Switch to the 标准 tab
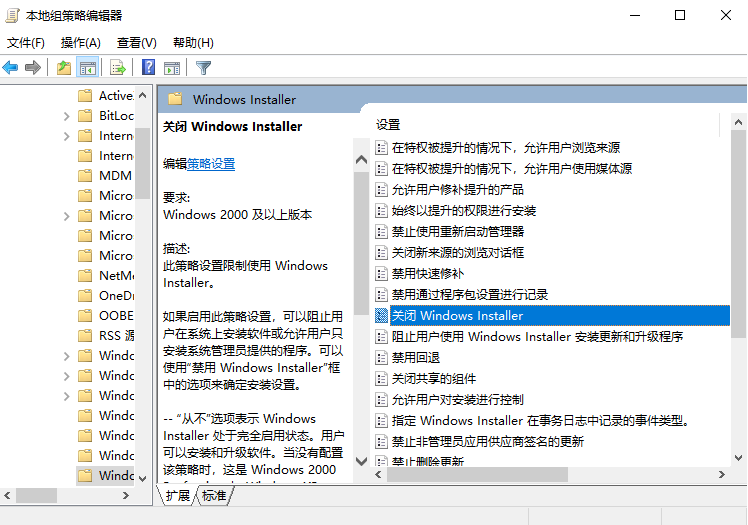 pyautogui.click(x=214, y=496)
